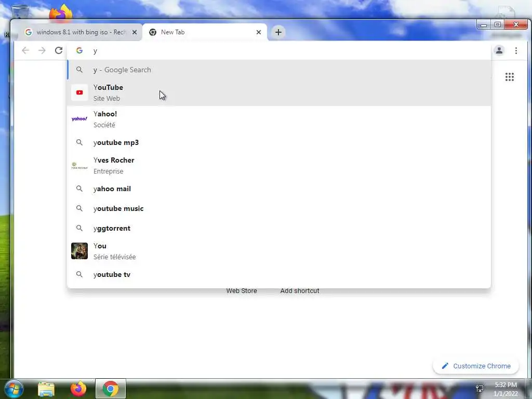The width and height of the screenshot is (532, 399).
Task: Minimize the Chrome window
Action: point(484,25)
